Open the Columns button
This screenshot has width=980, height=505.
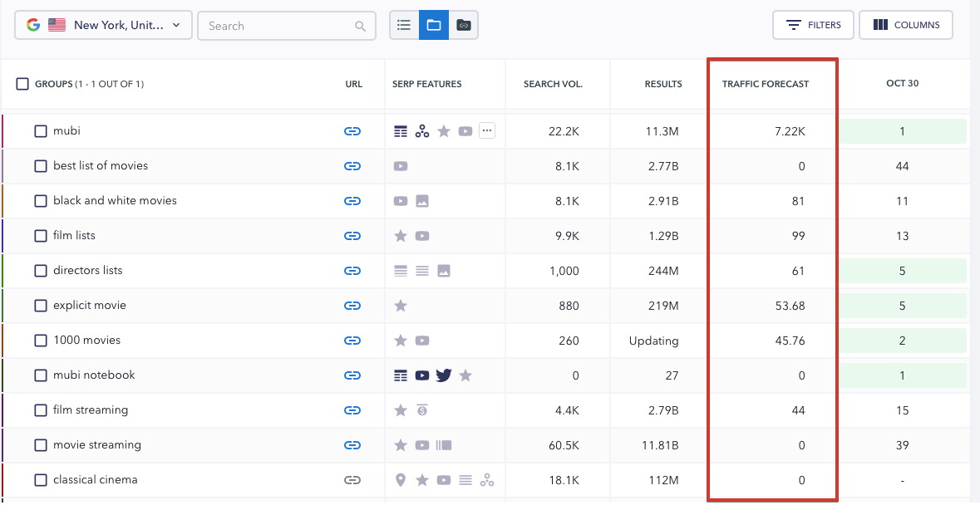(906, 25)
